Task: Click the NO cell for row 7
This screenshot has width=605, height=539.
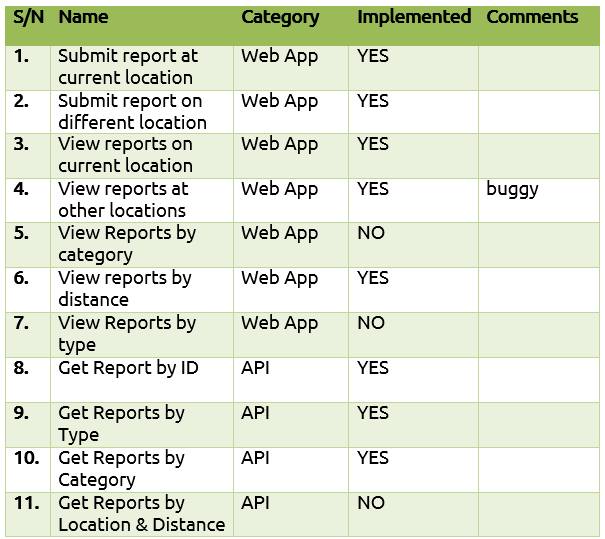Action: (413, 335)
